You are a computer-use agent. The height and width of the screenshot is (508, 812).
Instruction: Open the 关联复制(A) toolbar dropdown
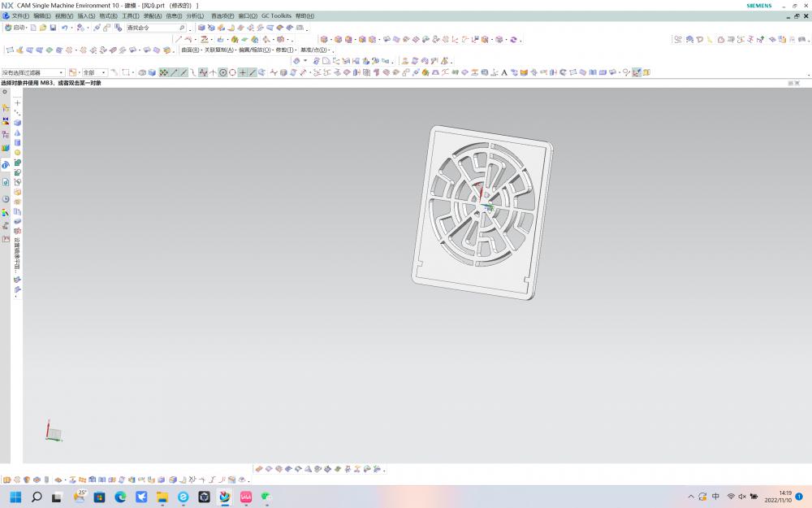click(x=219, y=50)
